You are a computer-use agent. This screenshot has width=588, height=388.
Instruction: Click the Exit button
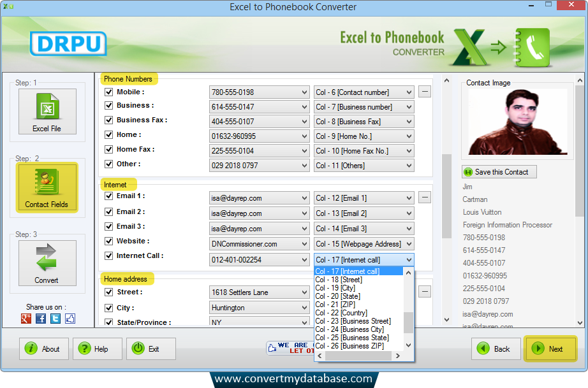coord(151,348)
